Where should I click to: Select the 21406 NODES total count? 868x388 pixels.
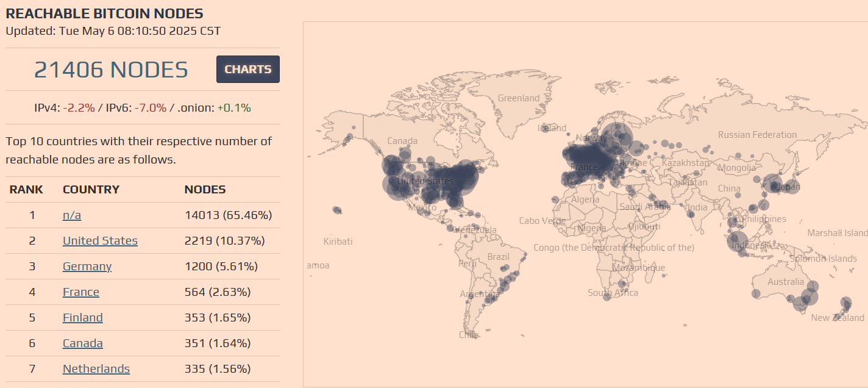[x=111, y=70]
